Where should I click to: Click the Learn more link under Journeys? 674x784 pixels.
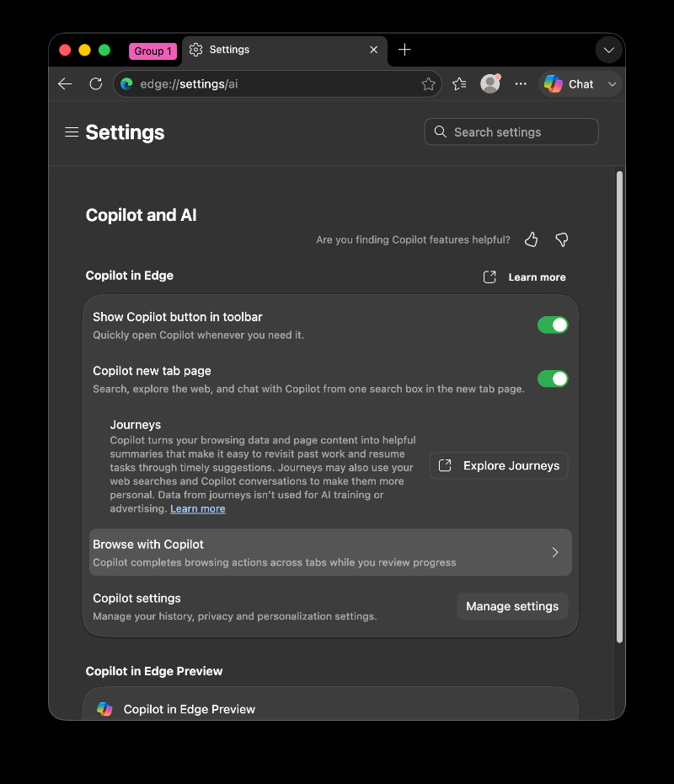click(x=198, y=508)
